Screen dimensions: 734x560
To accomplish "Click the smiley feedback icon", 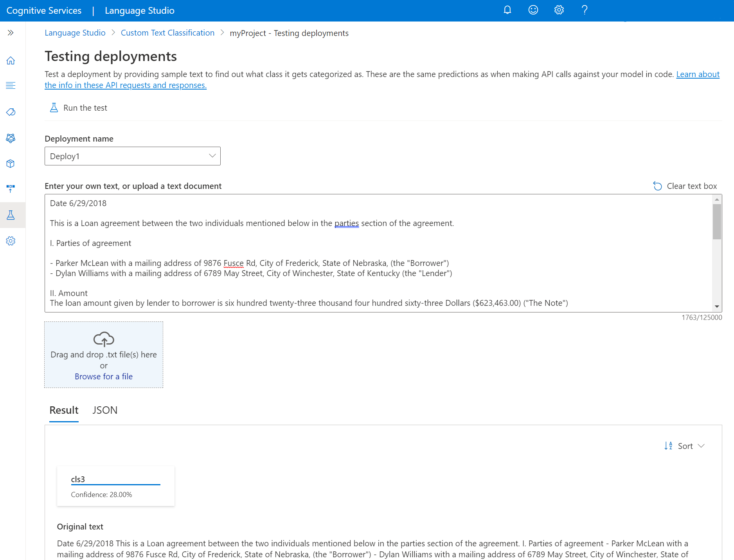I will (x=533, y=10).
